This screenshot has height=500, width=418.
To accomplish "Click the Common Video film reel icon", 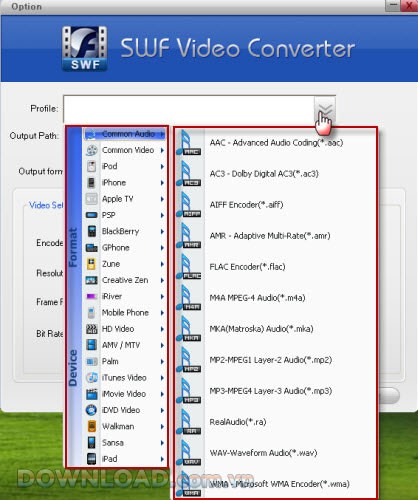I will point(91,151).
